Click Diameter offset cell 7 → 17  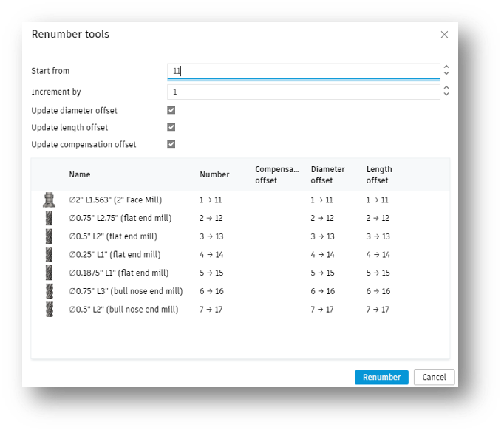coord(322,310)
